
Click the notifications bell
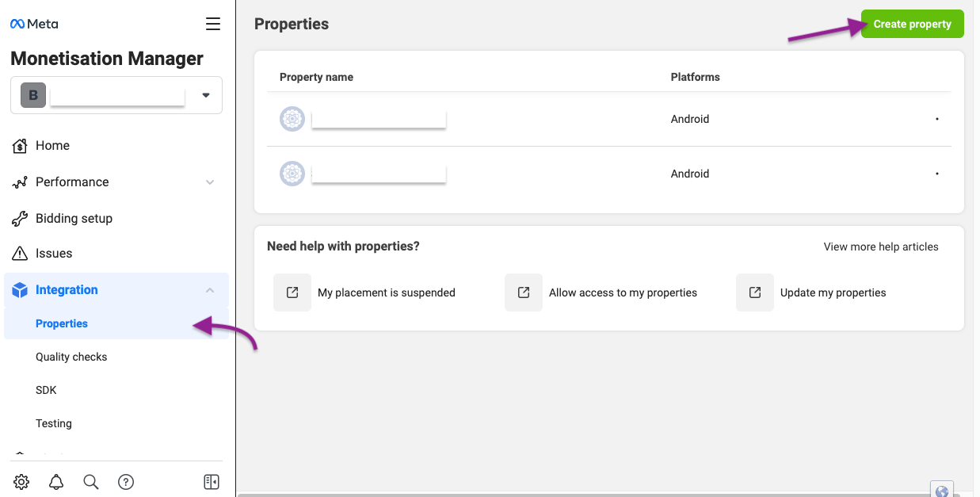(x=55, y=481)
